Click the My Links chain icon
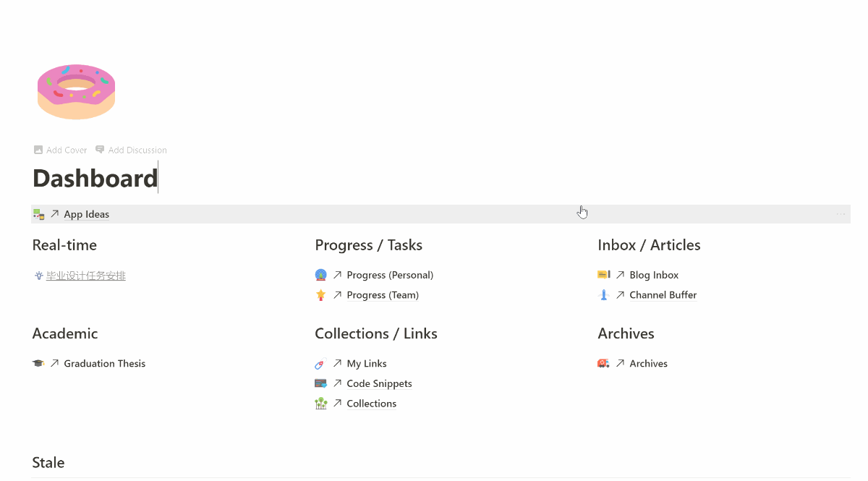This screenshot has height=481, width=868. click(x=321, y=364)
